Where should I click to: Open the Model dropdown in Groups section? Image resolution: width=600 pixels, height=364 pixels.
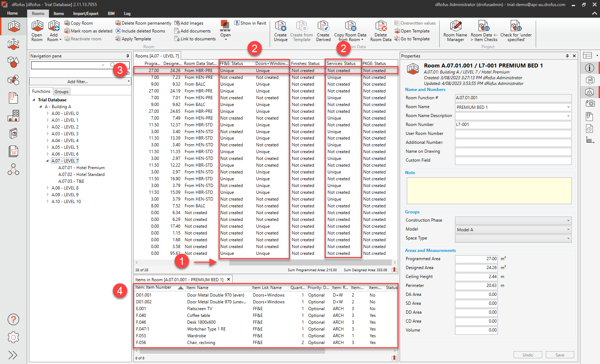point(568,229)
